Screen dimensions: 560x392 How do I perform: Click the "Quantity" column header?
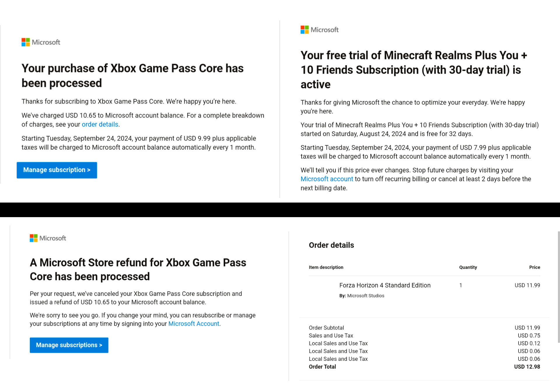468,267
